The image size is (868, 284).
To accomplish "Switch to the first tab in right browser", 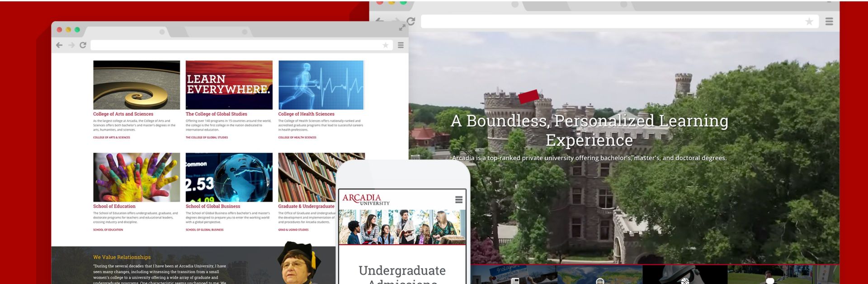I will tap(470, 5).
